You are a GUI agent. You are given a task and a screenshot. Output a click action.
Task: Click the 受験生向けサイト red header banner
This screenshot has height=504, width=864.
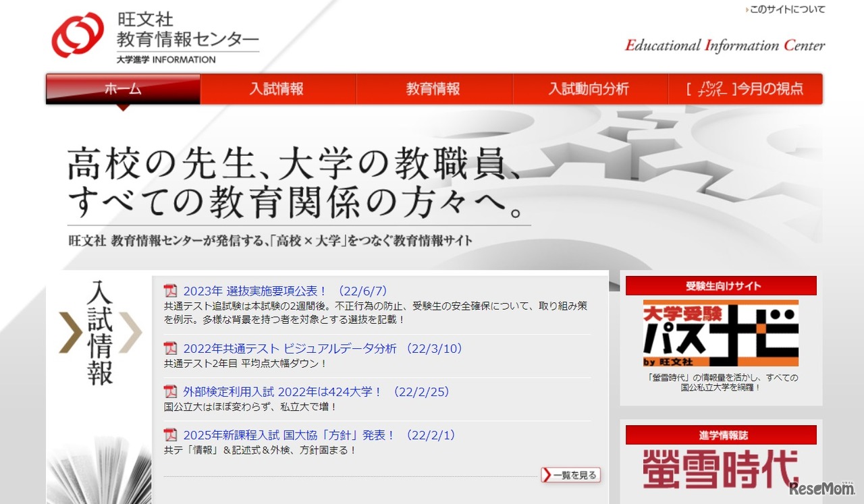tap(720, 285)
